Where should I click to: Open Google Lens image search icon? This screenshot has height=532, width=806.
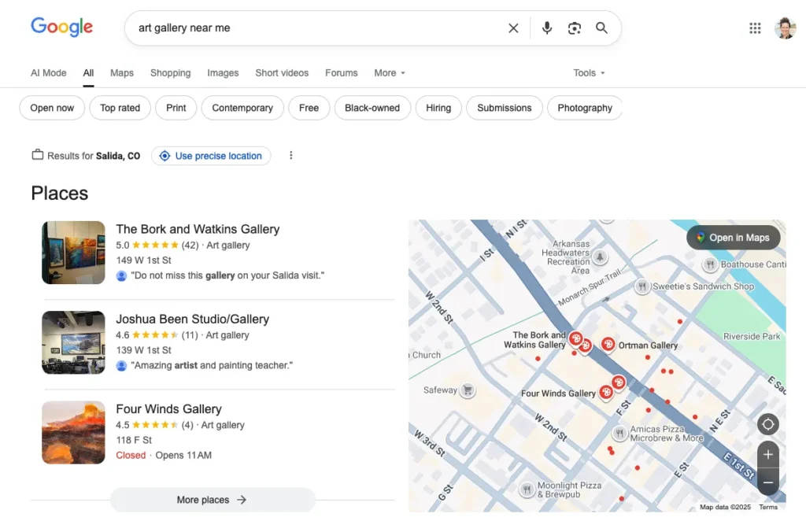(574, 28)
